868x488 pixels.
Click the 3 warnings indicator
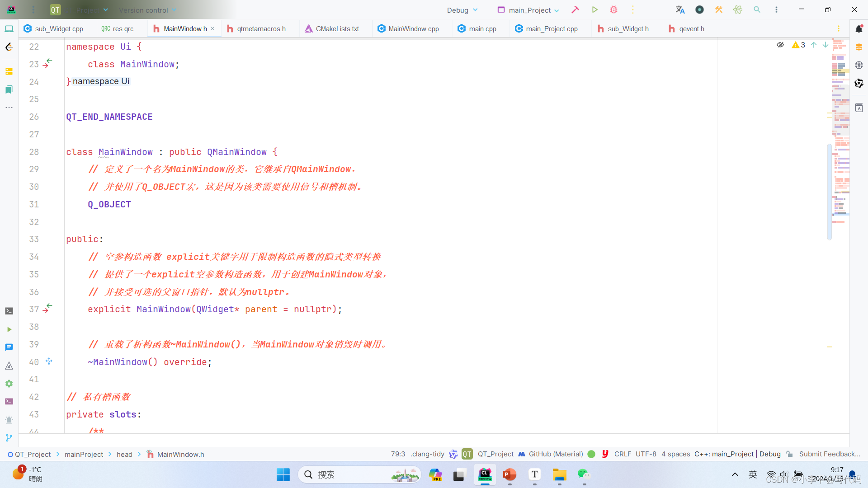coord(798,45)
